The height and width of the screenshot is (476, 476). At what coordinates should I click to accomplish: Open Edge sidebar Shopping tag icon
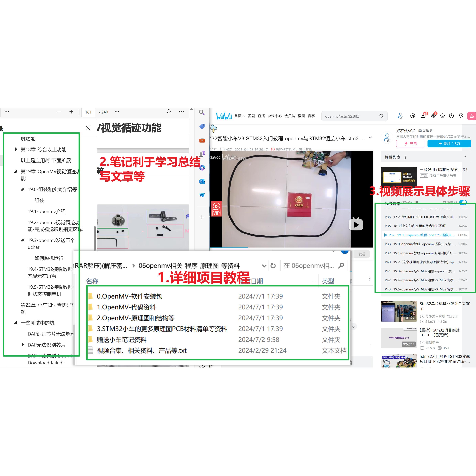click(202, 126)
